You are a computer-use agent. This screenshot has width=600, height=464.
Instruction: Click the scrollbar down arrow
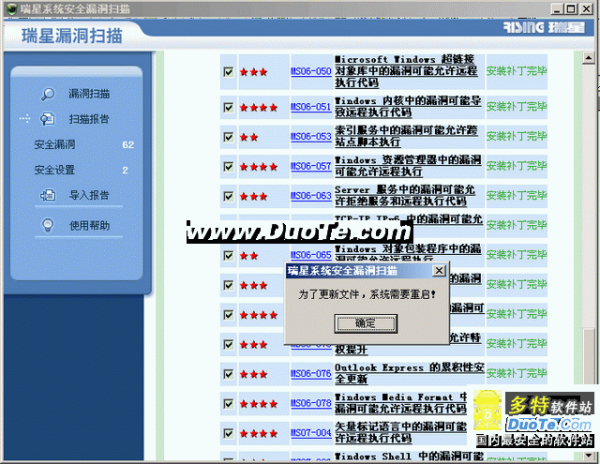[x=588, y=455]
